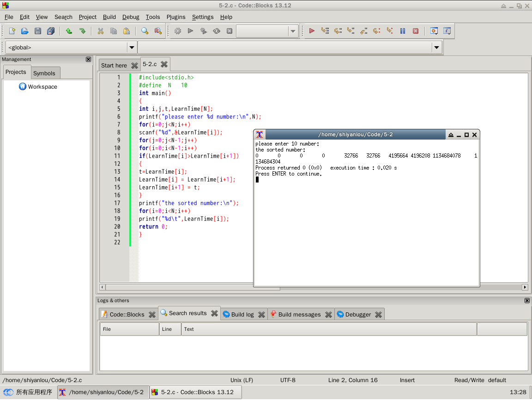
Task: Click the Find magnifier icon
Action: [x=145, y=31]
